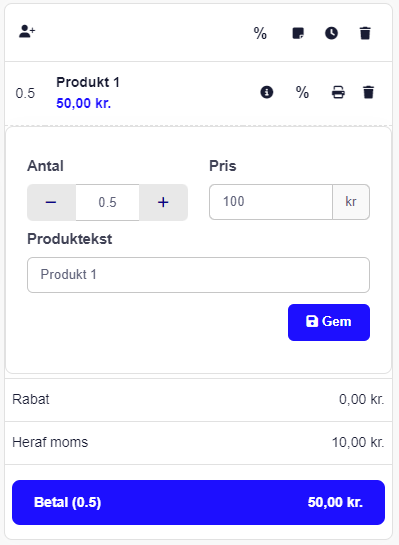Click the 50,00 kr. line price
The width and height of the screenshot is (399, 545).
tap(84, 103)
